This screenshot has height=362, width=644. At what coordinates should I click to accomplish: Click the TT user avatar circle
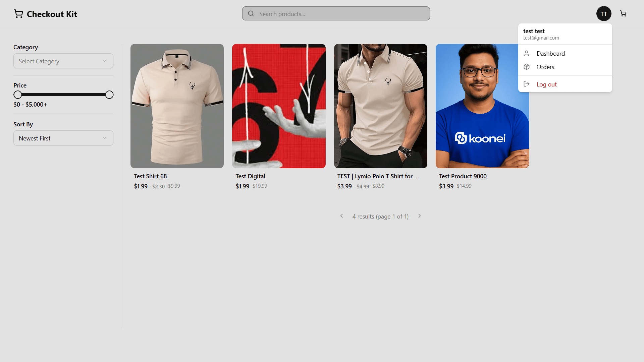[x=604, y=13]
